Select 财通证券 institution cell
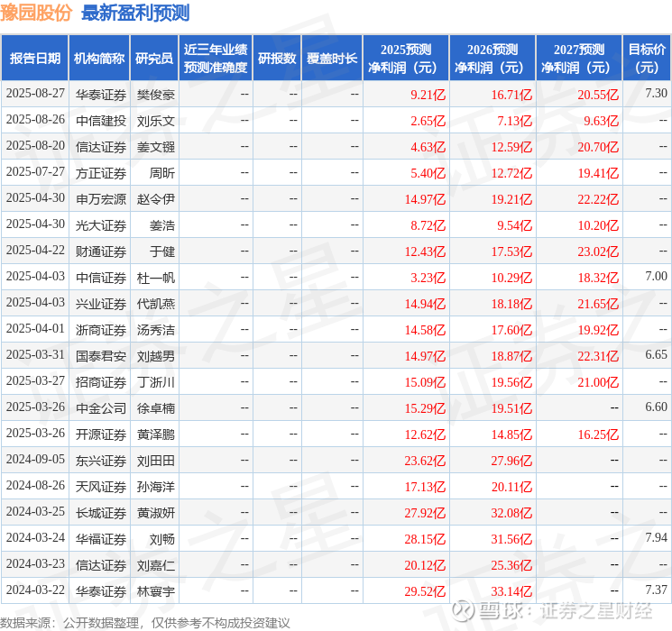 tap(101, 251)
